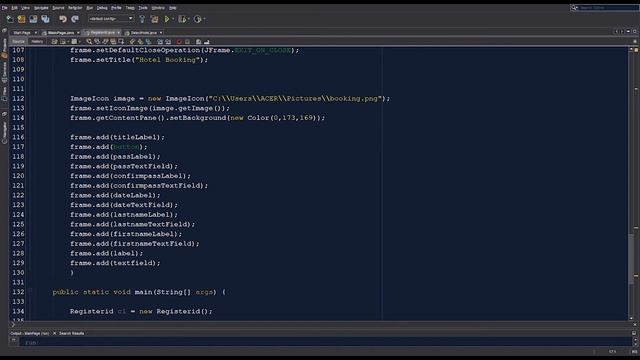Click the Shift Line Right editor icon
The image size is (640, 360).
pos(168,41)
